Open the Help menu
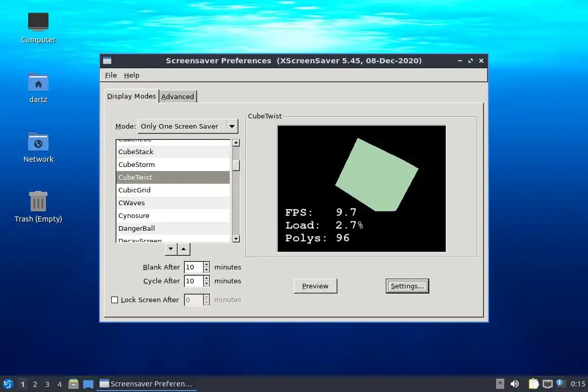Image resolution: width=588 pixels, height=392 pixels. click(132, 75)
